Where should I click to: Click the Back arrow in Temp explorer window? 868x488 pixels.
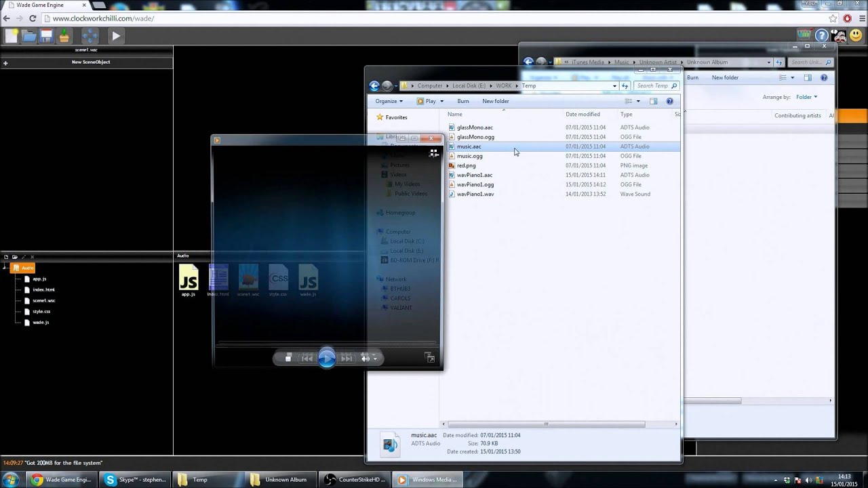coord(374,85)
